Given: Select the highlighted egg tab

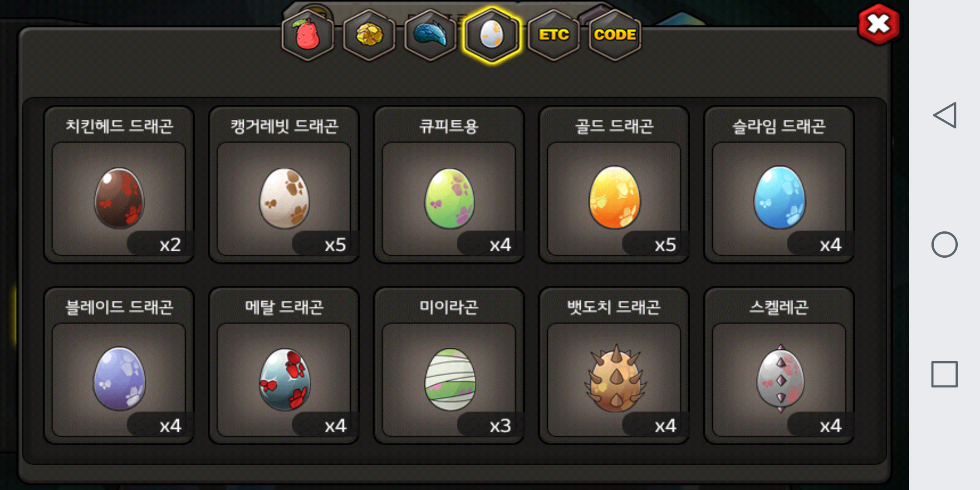Looking at the screenshot, I should pyautogui.click(x=492, y=35).
